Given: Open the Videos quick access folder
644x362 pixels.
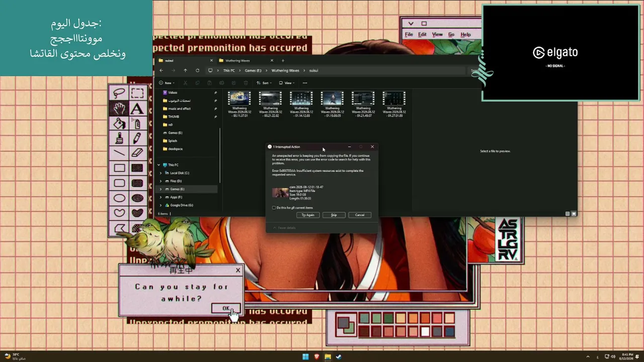Looking at the screenshot, I should click(x=173, y=93).
